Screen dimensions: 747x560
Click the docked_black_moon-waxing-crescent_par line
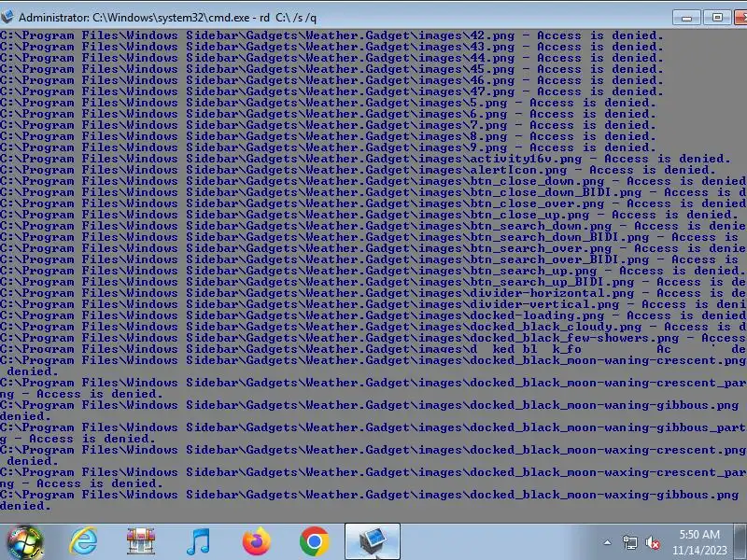373,478
